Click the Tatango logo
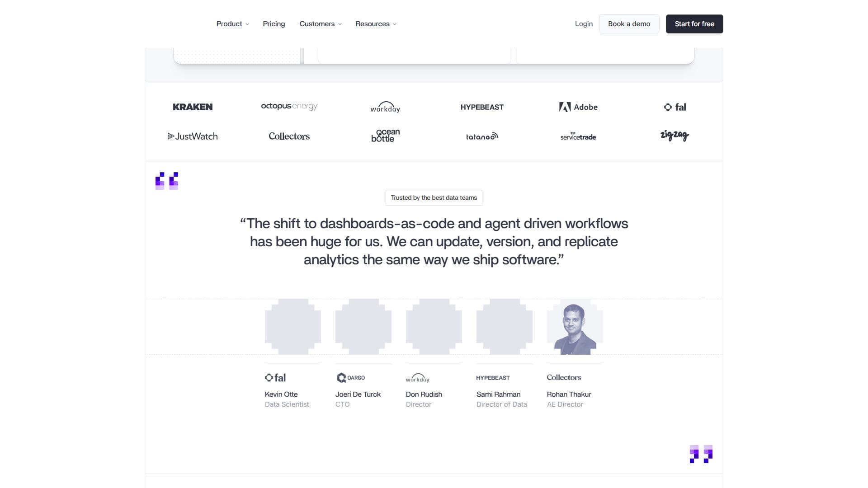 pyautogui.click(x=482, y=136)
